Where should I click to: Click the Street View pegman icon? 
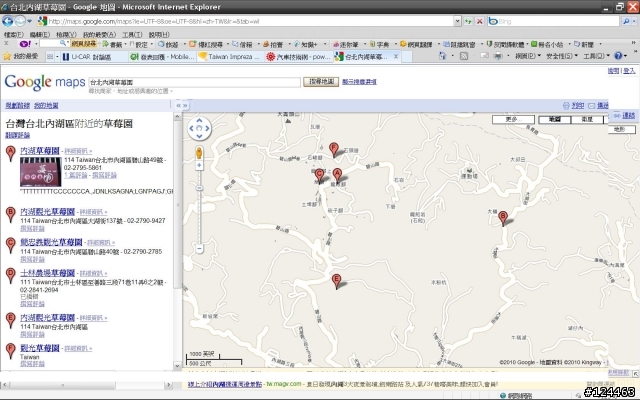(199, 153)
